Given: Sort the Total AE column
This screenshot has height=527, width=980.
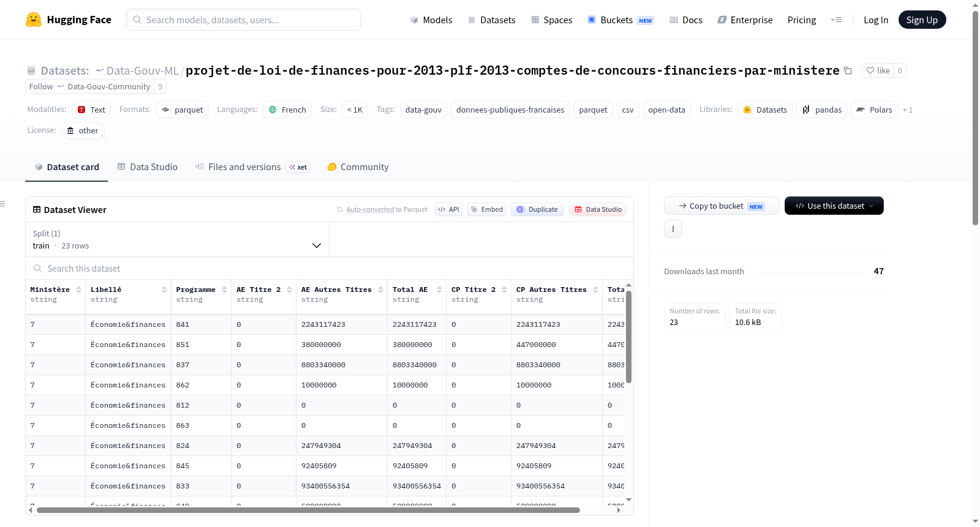Looking at the screenshot, I should click(439, 290).
